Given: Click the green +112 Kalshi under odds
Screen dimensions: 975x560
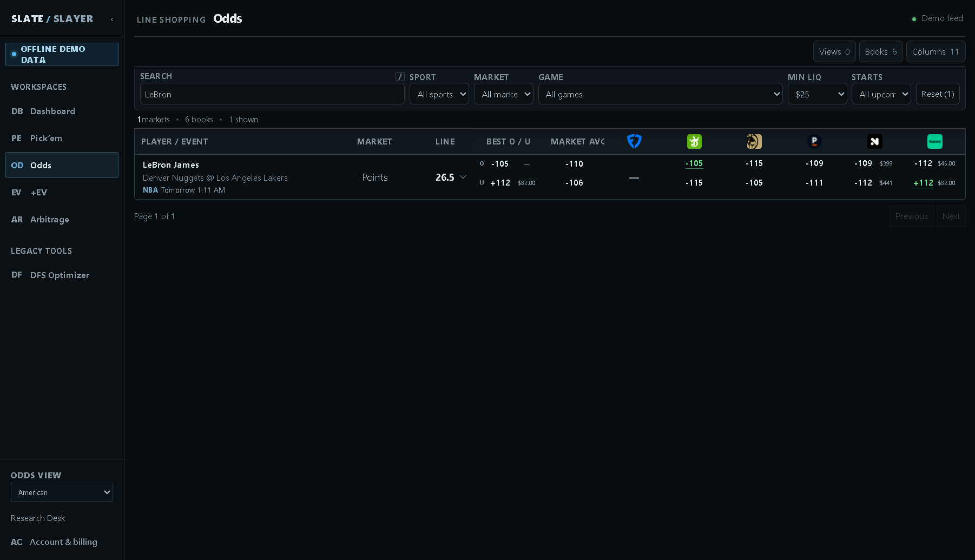Looking at the screenshot, I should (x=923, y=183).
